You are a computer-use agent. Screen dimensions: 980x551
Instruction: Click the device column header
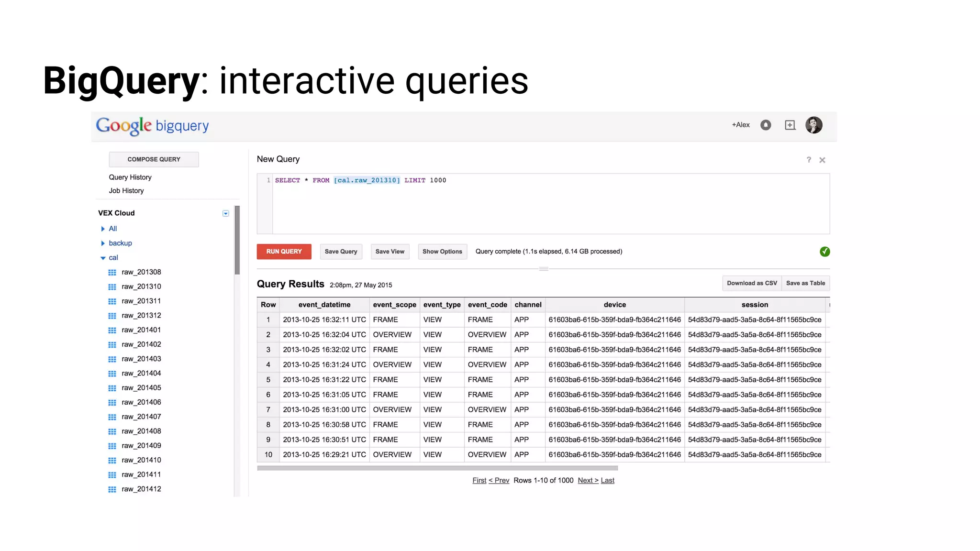pos(615,305)
